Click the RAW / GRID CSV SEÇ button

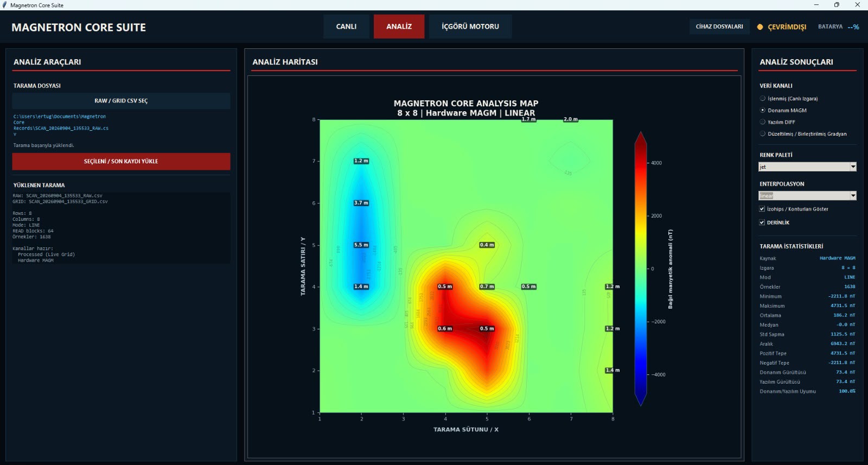121,101
